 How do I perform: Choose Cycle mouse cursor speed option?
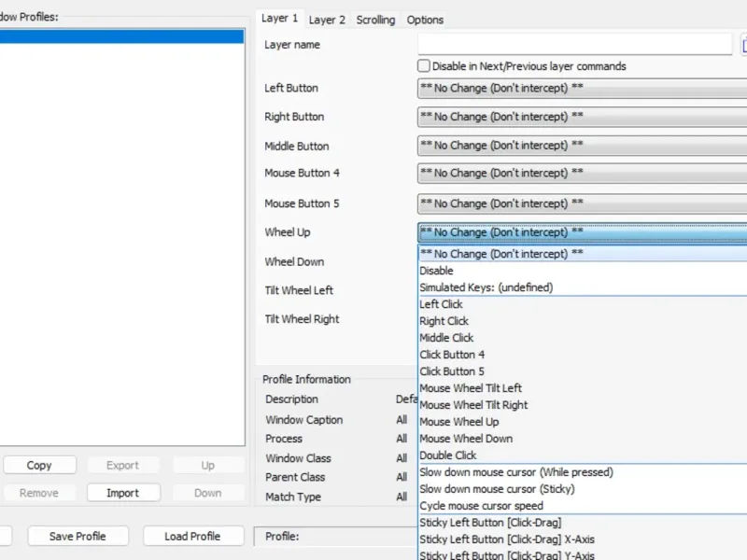tap(582, 506)
